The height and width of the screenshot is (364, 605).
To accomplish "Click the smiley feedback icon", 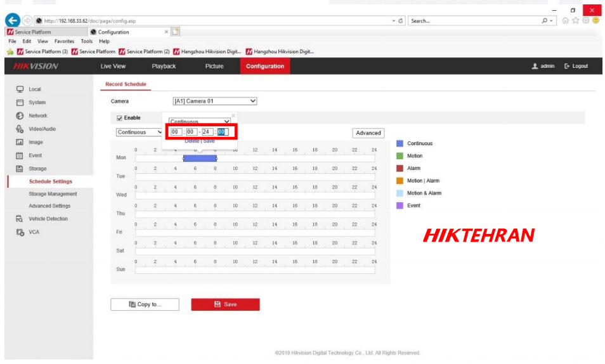I will tap(596, 20).
